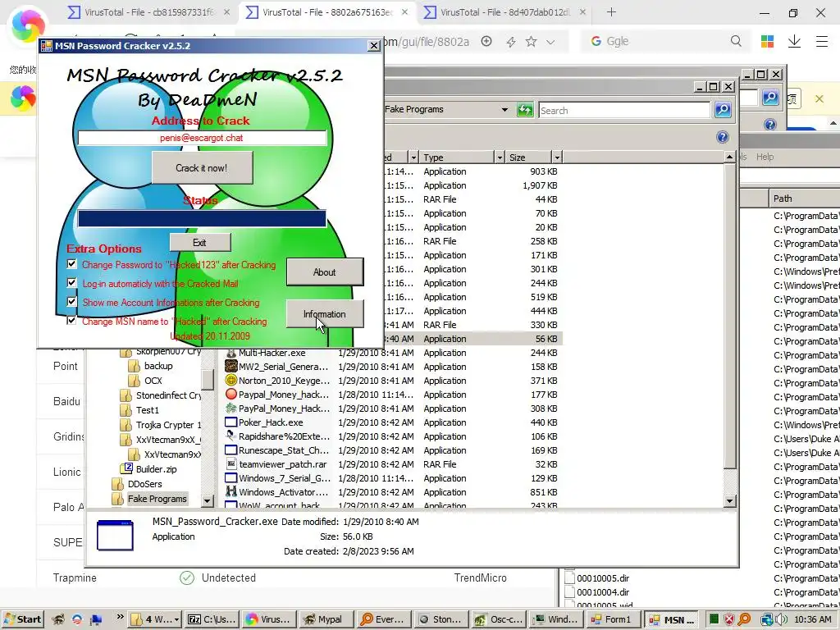Select green PayPal_Money_Hack... file icon
Viewport: 840px width, 630px height.
coord(231,409)
